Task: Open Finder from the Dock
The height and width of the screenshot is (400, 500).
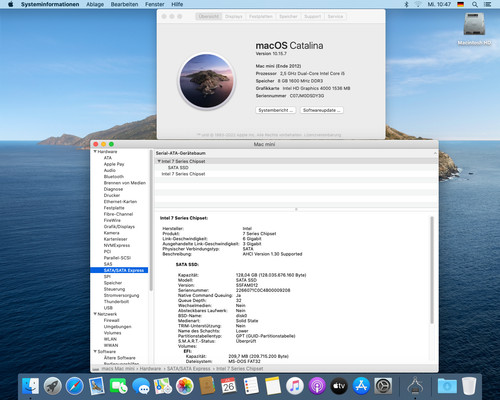Action: (30, 386)
